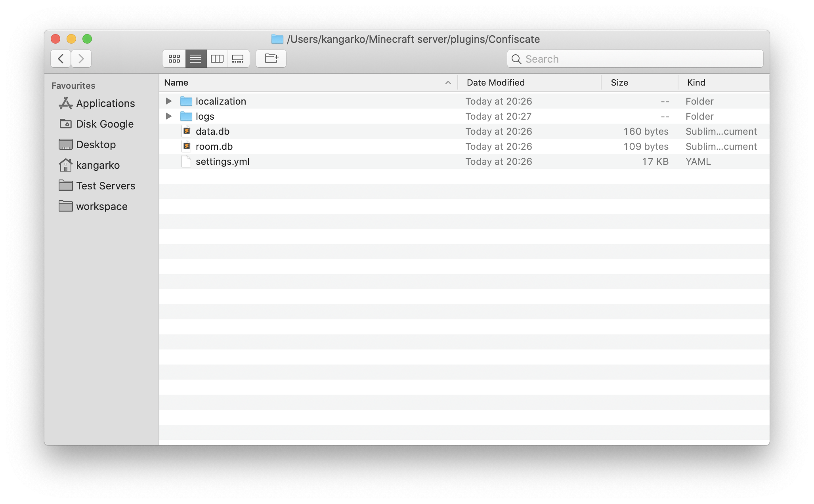Select data.db database file
Viewport: 814px width, 504px height.
point(213,131)
